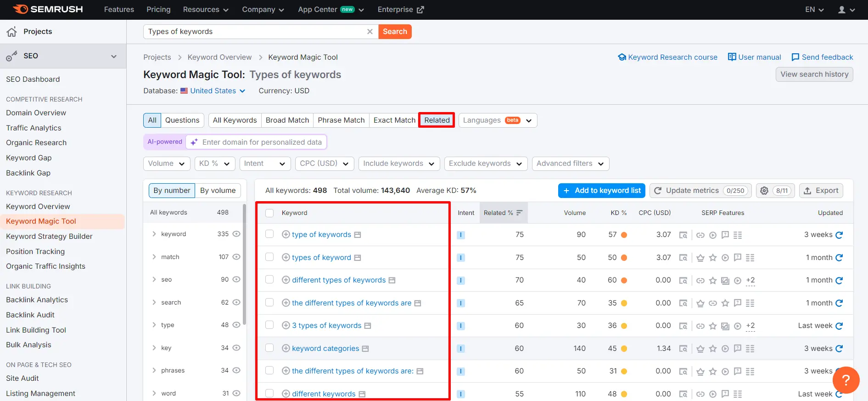Open Keyword Research course link
The height and width of the screenshot is (401, 868).
(667, 57)
